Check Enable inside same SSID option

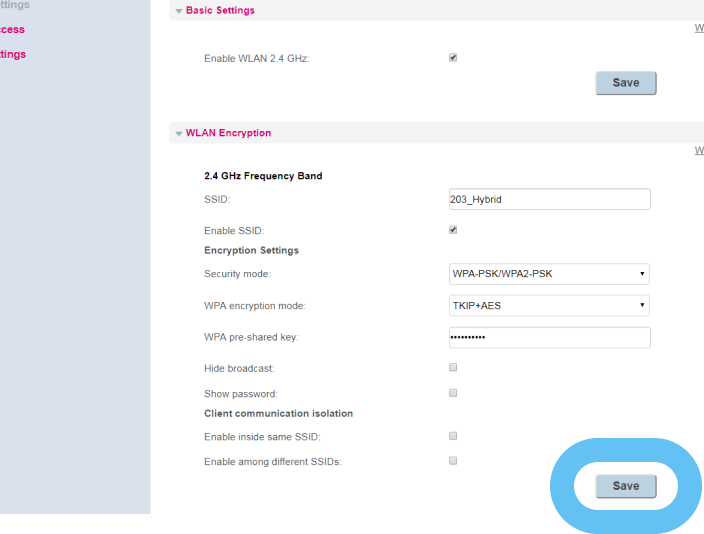point(453,436)
